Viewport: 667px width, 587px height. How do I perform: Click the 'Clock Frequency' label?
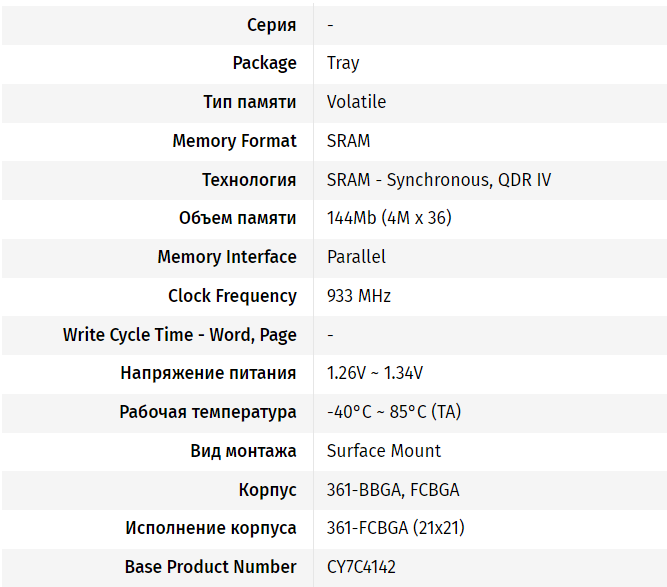232,296
